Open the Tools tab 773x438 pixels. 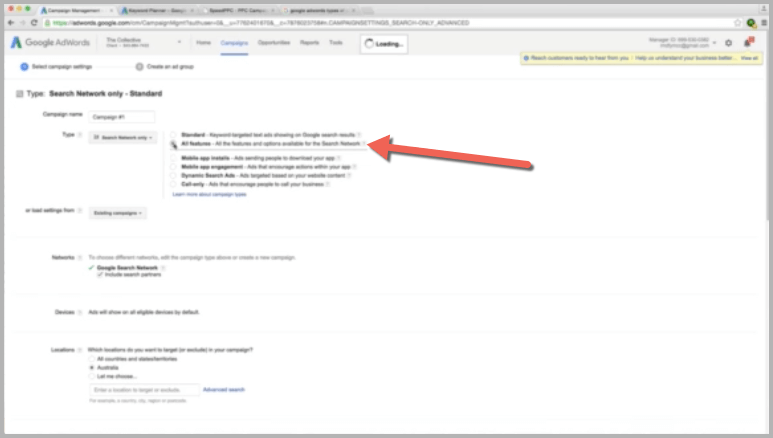pos(336,43)
